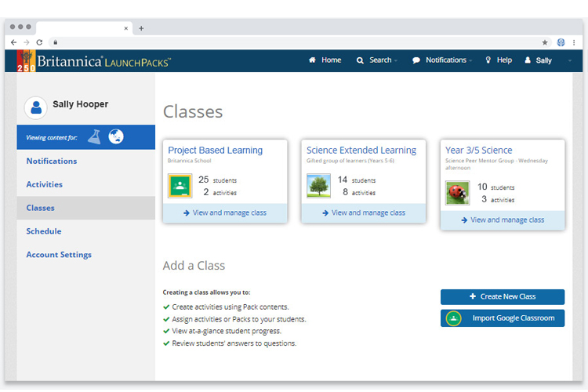Click Google Classroom icon on Project Based Learning

tap(180, 185)
